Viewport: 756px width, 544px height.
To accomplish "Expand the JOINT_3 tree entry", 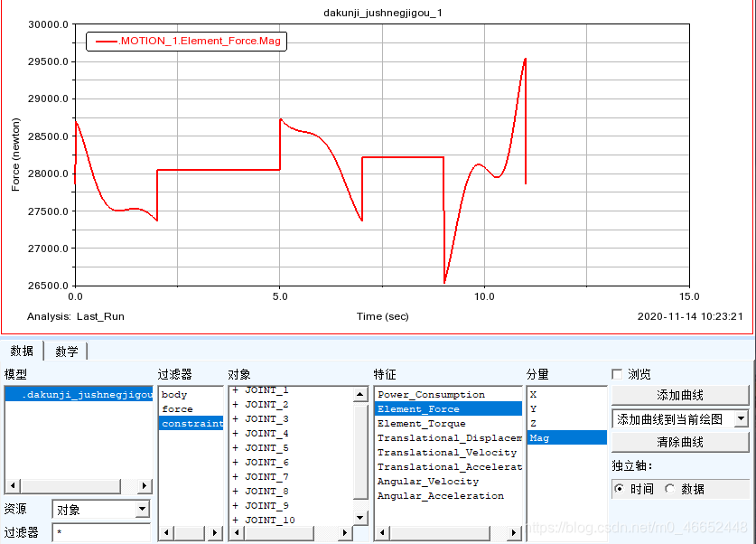I will point(236,419).
